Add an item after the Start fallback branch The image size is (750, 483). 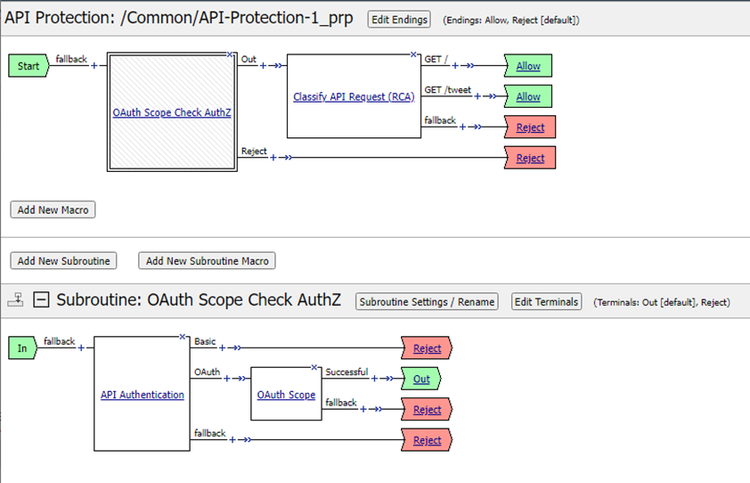(95, 66)
